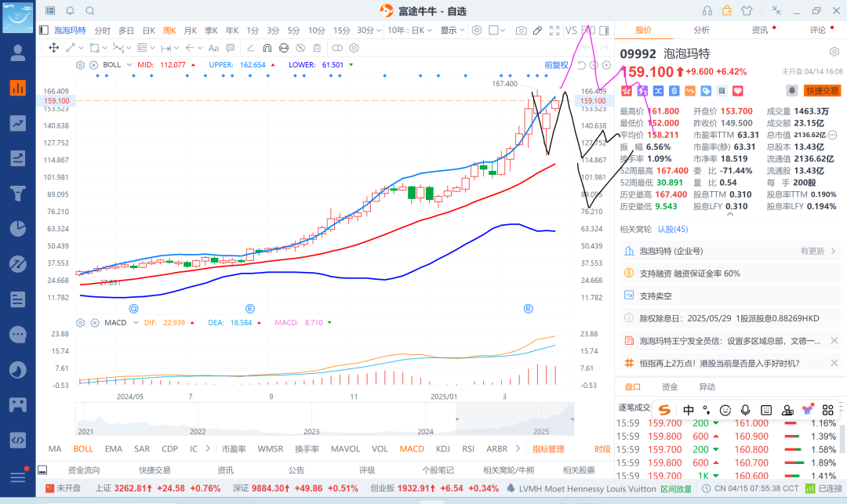Open the market trend icon in left sidebar
The height and width of the screenshot is (504, 847).
(x=17, y=123)
